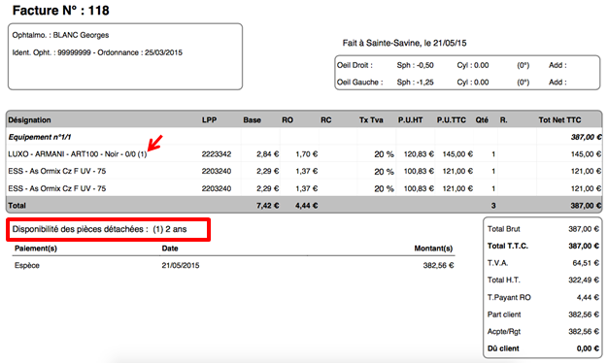608x364 pixels.
Task: Click the 'P.U.HT' column header
Action: [x=410, y=120]
